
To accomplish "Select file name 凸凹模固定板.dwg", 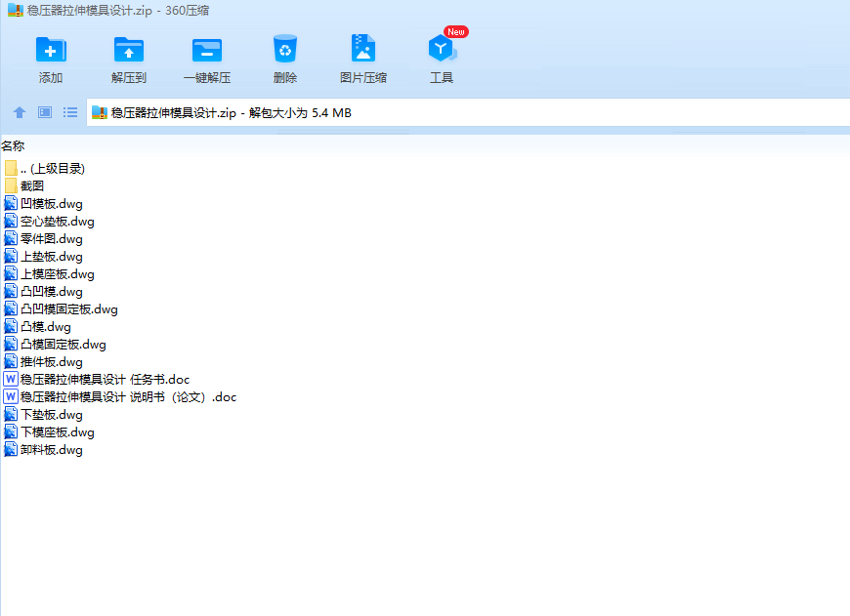I will click(69, 309).
